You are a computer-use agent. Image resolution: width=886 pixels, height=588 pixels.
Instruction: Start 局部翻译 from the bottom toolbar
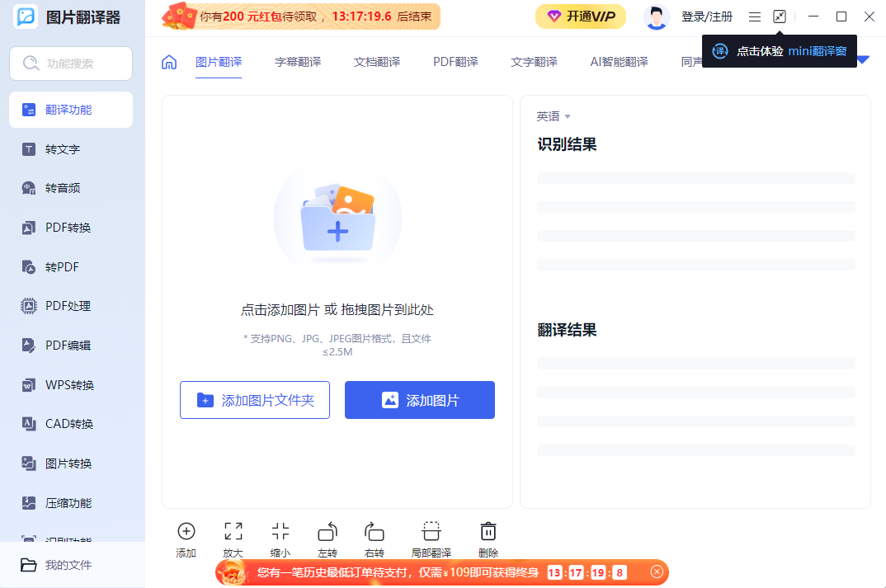pyautogui.click(x=431, y=536)
